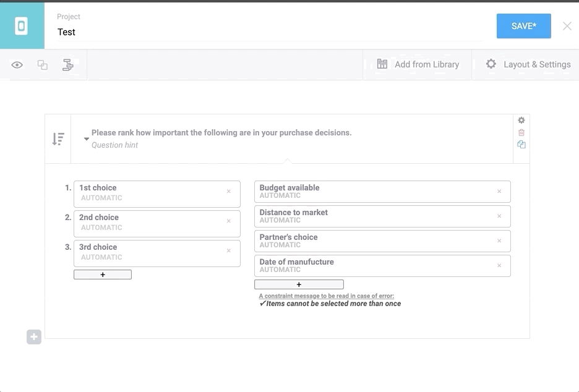
Task: Add another ranking item with plus button
Action: coord(299,284)
